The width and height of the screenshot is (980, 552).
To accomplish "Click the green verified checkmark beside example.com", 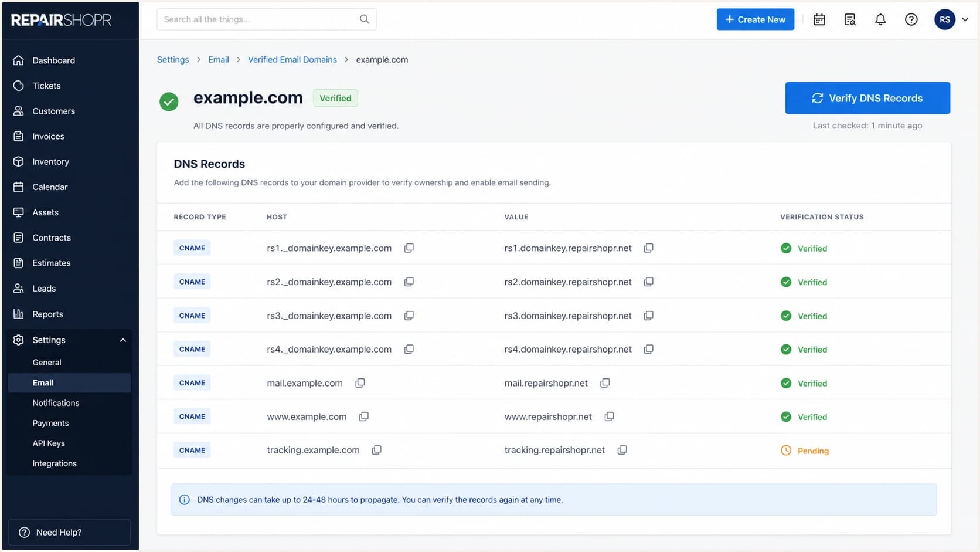I will 169,101.
